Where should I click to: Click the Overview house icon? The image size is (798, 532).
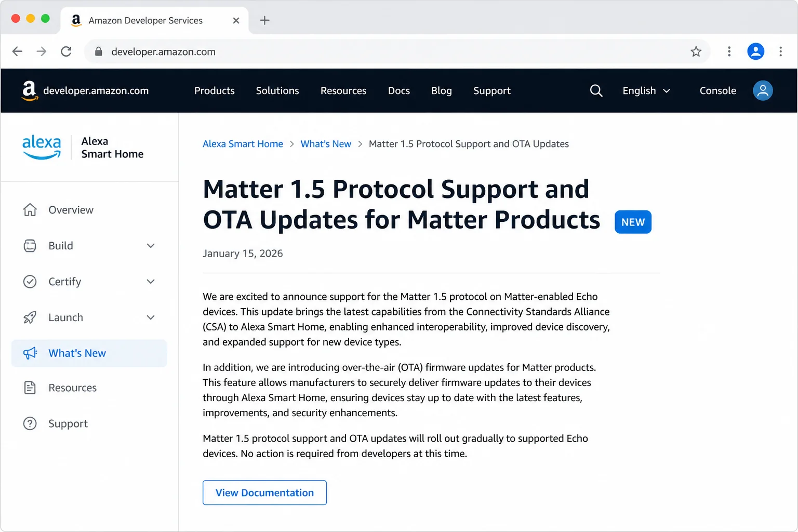(30, 210)
